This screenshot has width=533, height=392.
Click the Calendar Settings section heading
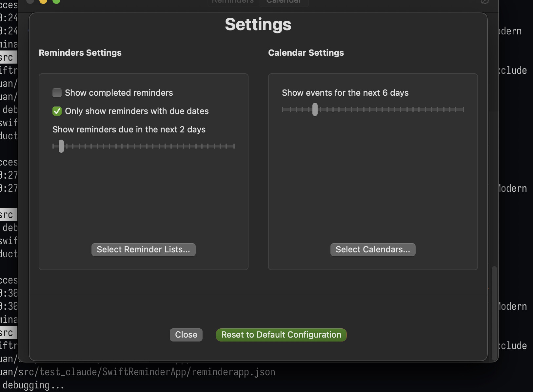coord(306,53)
